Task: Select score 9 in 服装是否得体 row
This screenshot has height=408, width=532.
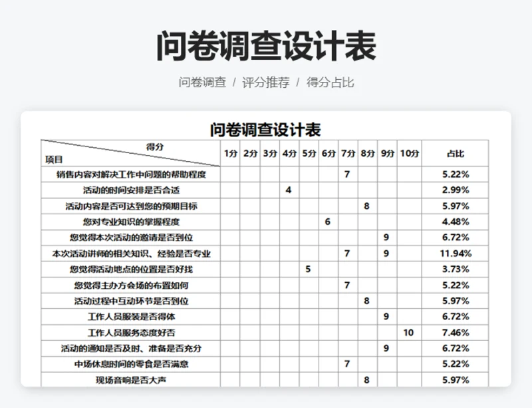Action: (x=386, y=316)
